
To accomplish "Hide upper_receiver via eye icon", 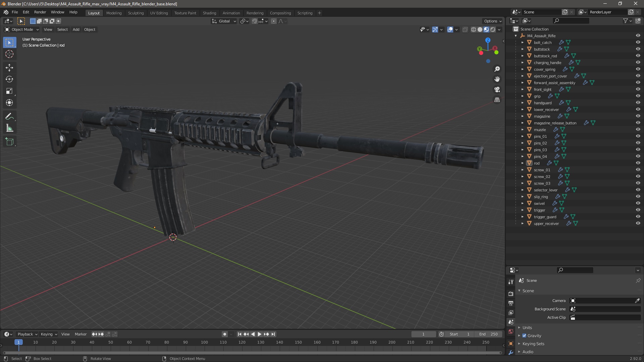I will tap(638, 224).
